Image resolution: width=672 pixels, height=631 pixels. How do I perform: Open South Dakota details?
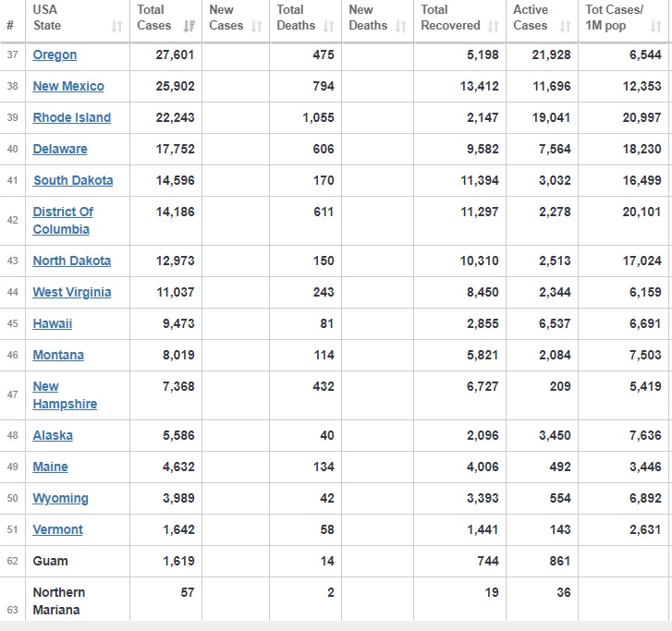point(73,180)
